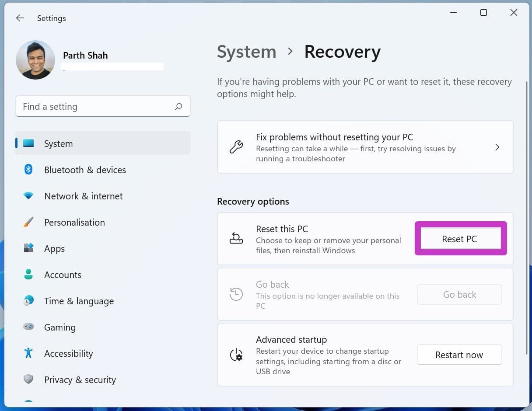Click the search magnifier icon
Screen dimensions: 532x411
(178, 106)
